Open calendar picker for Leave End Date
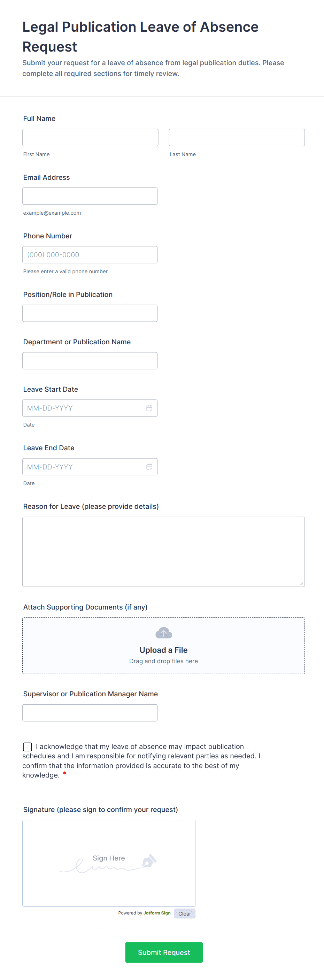Viewport: 324px width, 980px height. (x=149, y=466)
